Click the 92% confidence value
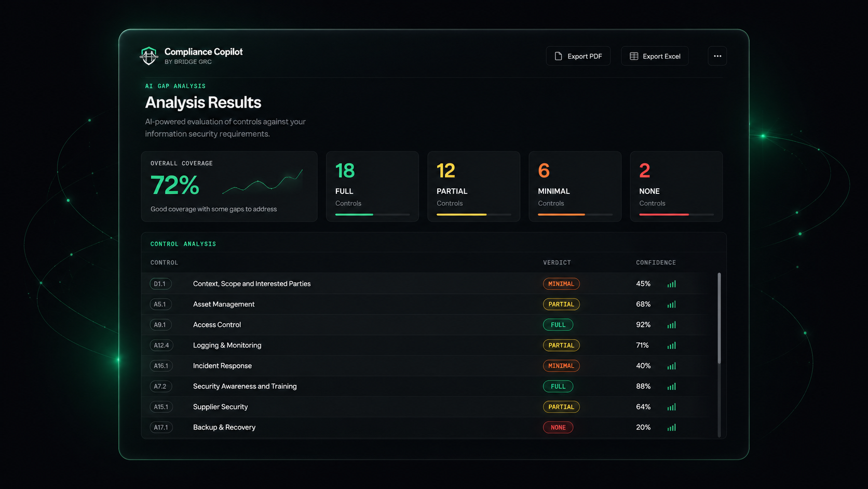Viewport: 868px width, 489px height. pyautogui.click(x=643, y=325)
